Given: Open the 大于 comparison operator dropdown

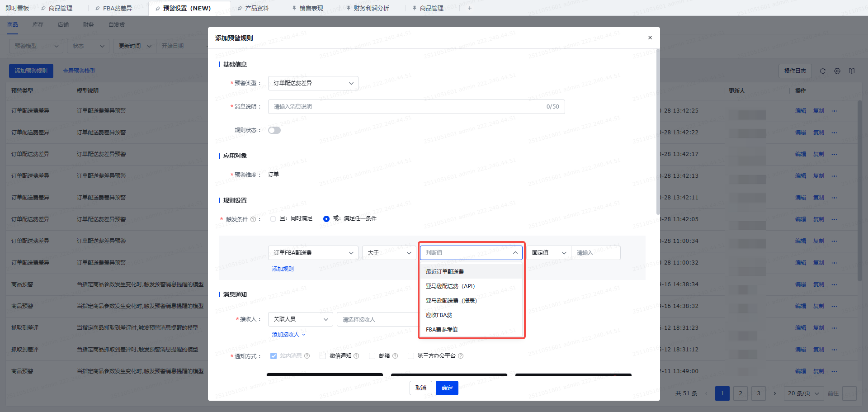Looking at the screenshot, I should click(389, 253).
